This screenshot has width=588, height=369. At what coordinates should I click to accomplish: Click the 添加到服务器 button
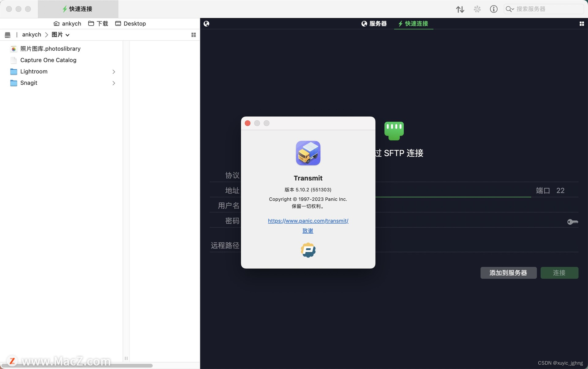click(x=508, y=273)
